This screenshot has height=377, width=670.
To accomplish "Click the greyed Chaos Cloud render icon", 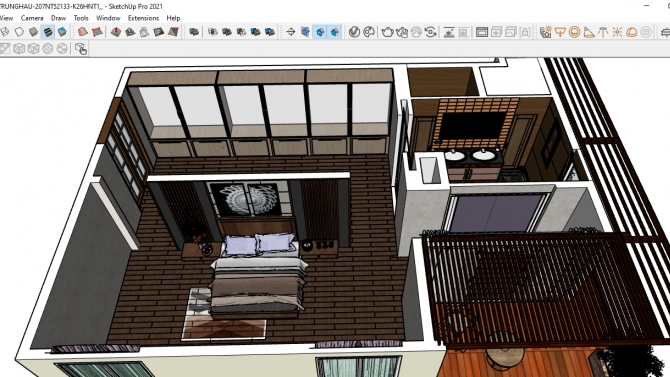I will pos(416,32).
